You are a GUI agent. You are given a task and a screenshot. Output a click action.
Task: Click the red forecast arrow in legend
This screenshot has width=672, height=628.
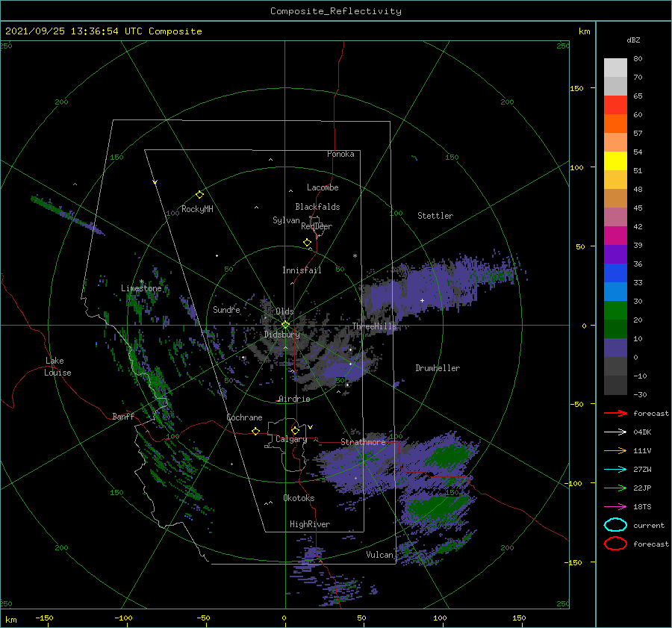point(615,413)
